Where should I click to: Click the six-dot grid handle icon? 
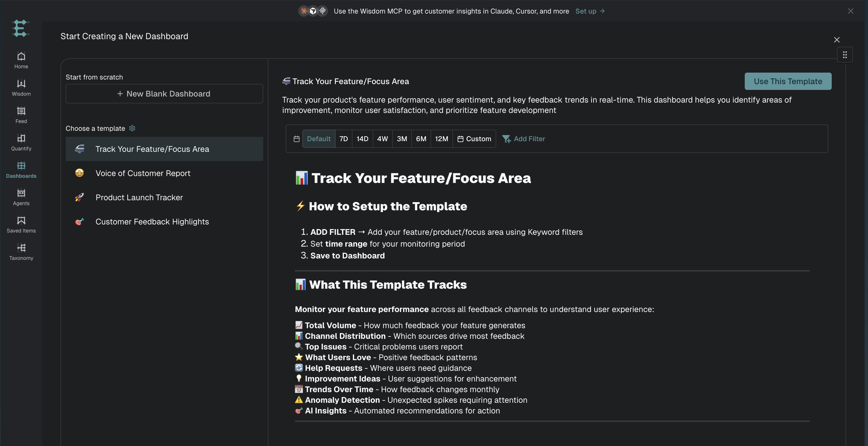click(845, 55)
